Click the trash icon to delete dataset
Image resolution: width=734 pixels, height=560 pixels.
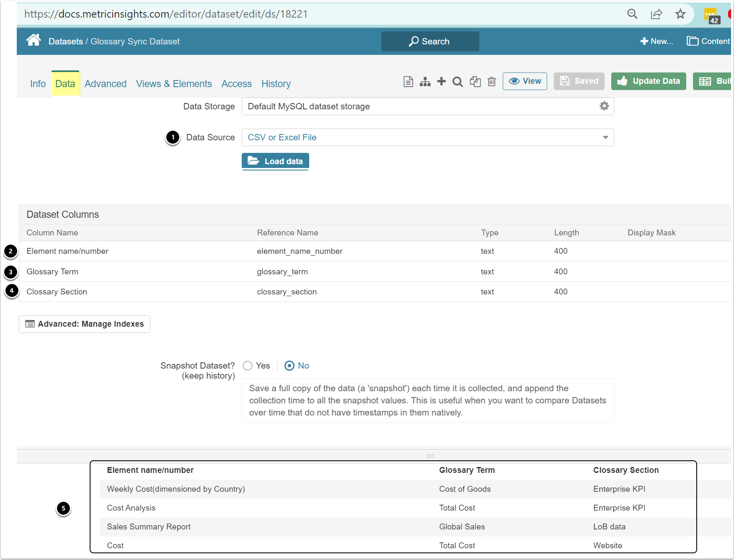click(491, 81)
